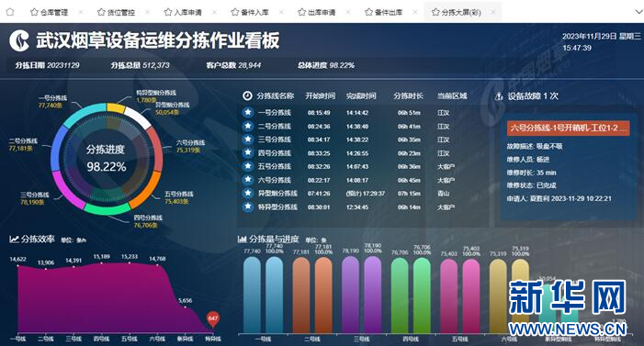Viewport: 644px width, 346px height.
Task: Click star icon beside 六号分拣线 row
Action: tap(248, 180)
